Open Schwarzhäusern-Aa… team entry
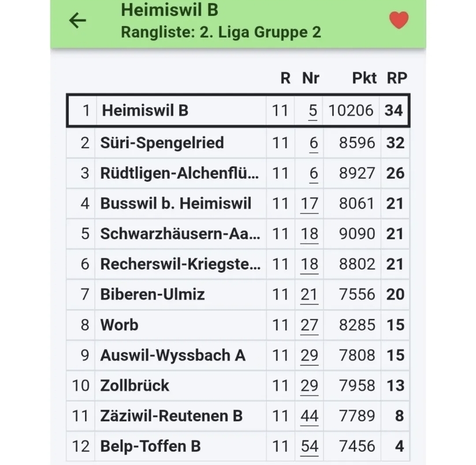Viewport: 476px width, 465px height. pyautogui.click(x=180, y=234)
